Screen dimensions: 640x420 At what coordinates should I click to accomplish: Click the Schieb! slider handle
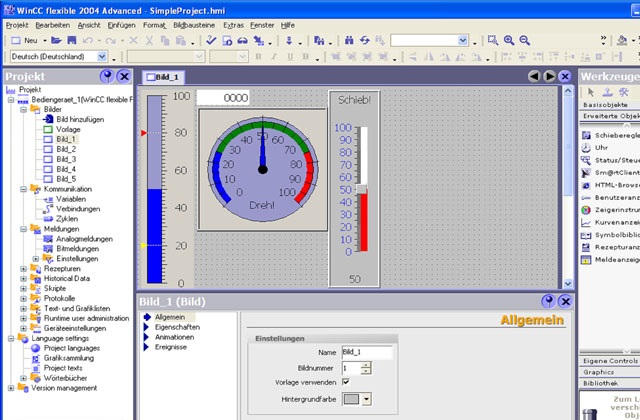click(362, 189)
